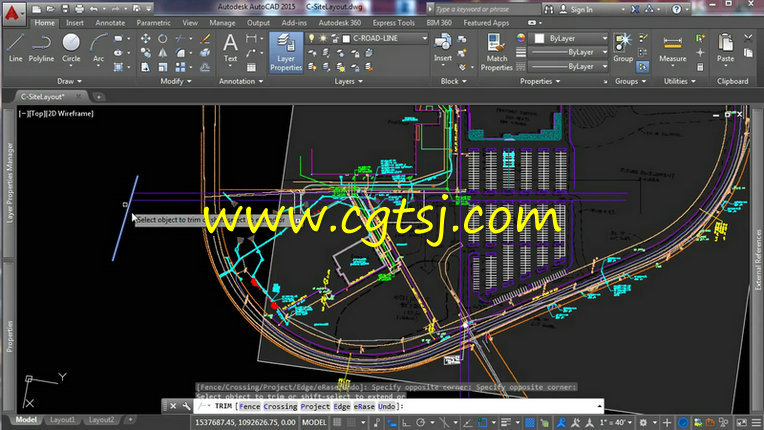
Task: Toggle hardware acceleration blue circle icon
Action: click(683, 422)
